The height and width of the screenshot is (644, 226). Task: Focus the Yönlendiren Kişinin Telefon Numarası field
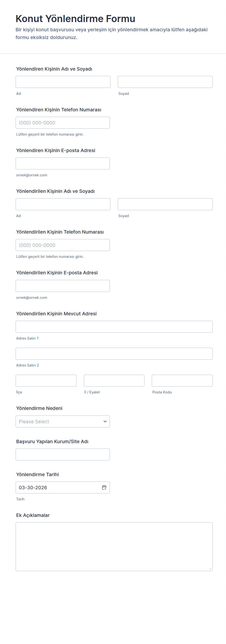[x=63, y=122]
